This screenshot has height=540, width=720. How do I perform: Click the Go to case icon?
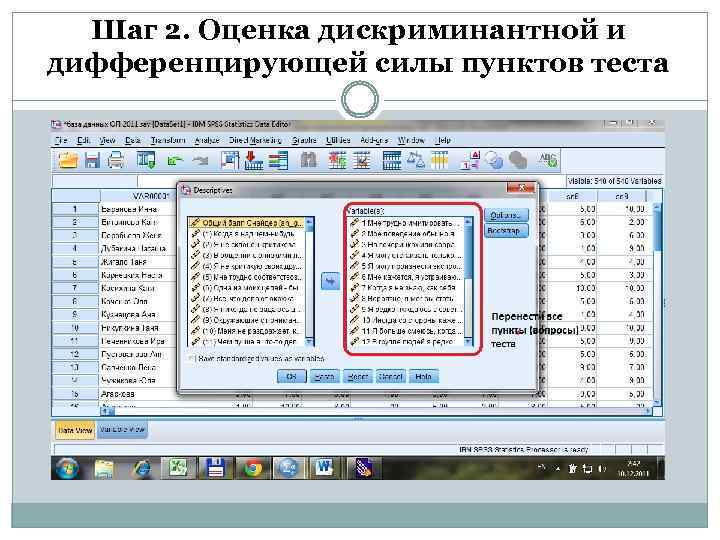click(230, 161)
